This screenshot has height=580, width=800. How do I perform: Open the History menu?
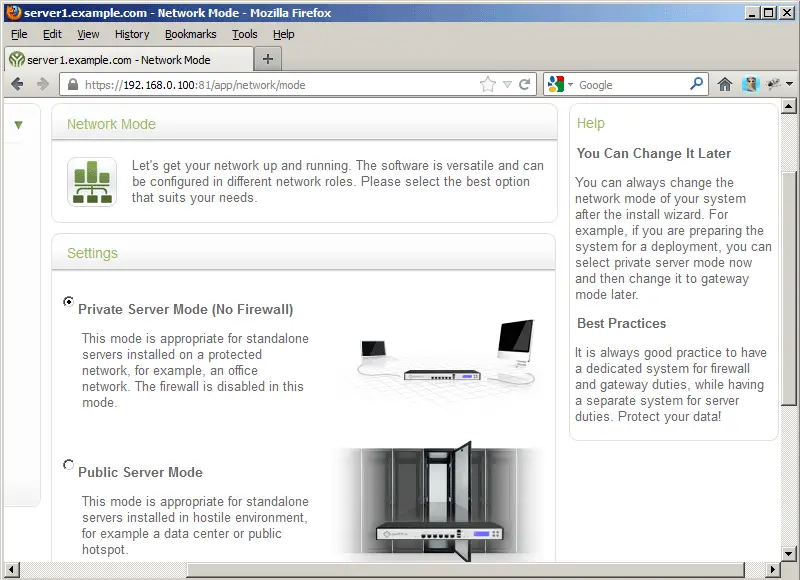tap(132, 34)
